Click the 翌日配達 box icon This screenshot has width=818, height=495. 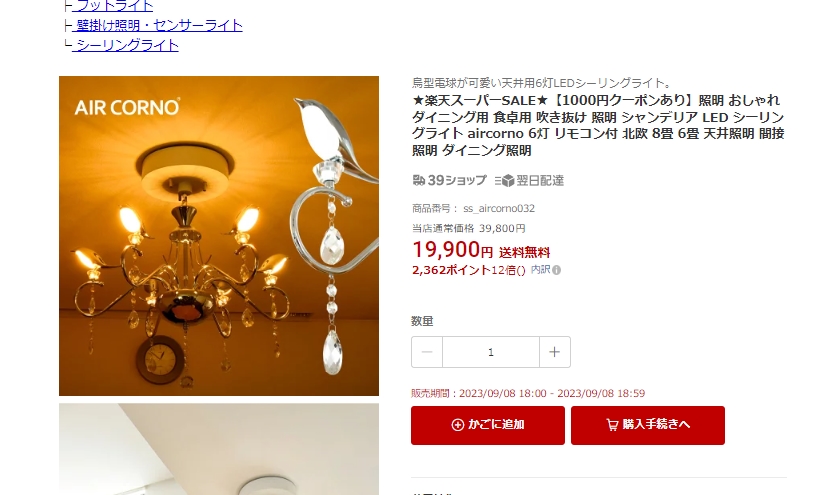click(504, 180)
